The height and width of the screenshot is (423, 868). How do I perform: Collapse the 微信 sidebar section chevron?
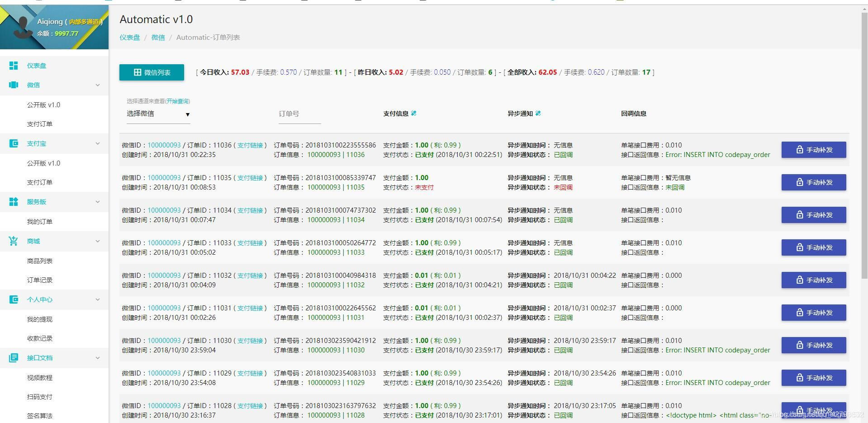[x=98, y=85]
